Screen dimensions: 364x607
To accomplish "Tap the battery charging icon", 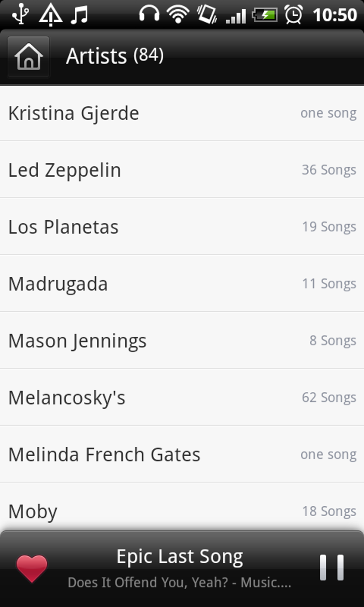I will [264, 15].
